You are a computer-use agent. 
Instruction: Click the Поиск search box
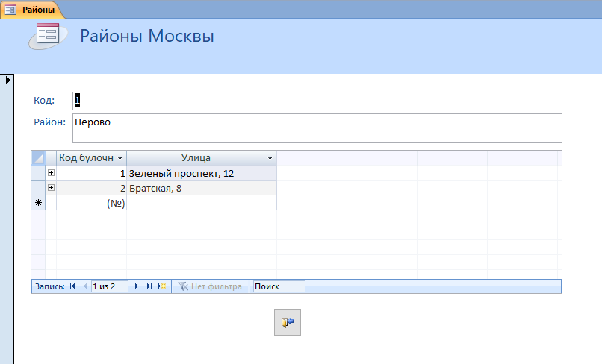[279, 286]
